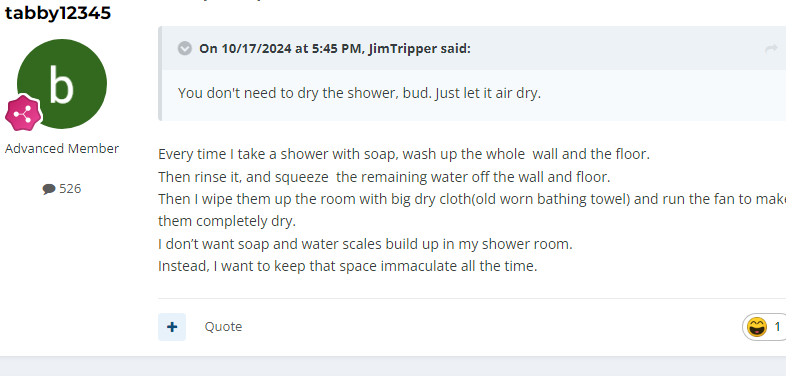Jump to the quoted post via arrow icon
This screenshot has height=380, width=786.
(771, 49)
